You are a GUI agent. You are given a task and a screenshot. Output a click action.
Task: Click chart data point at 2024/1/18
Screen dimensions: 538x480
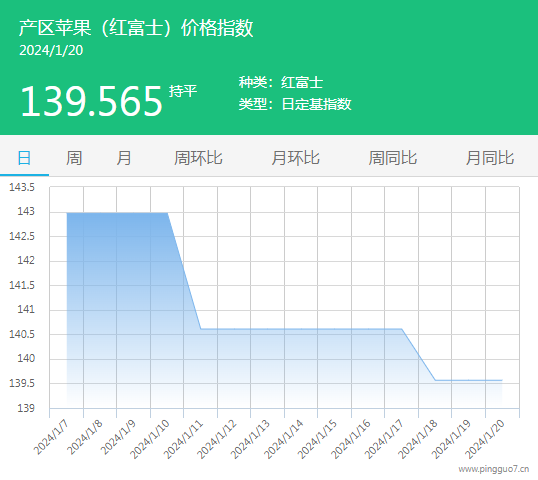(435, 380)
